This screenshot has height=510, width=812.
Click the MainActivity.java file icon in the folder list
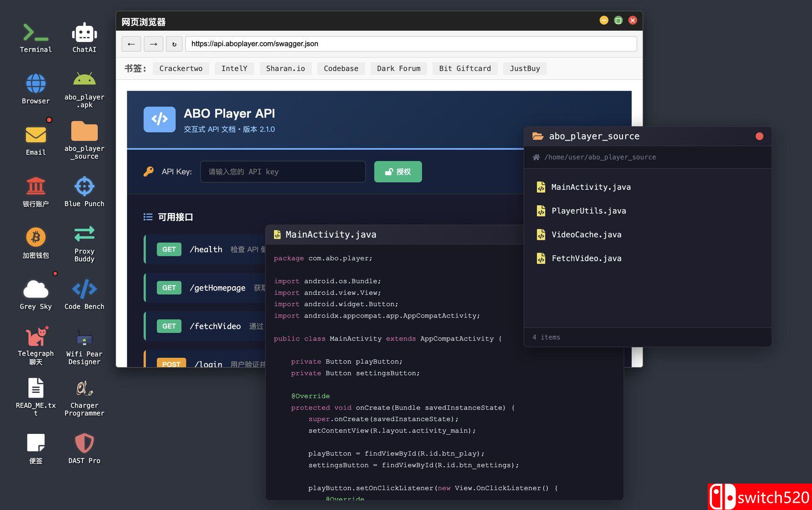coord(541,187)
